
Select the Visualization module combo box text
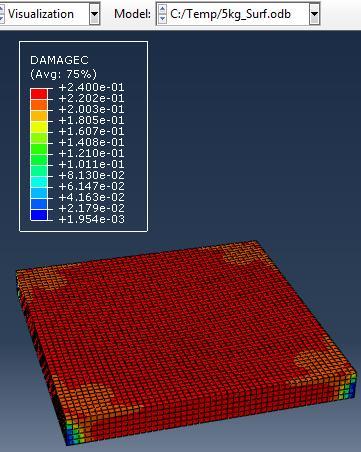41,14
